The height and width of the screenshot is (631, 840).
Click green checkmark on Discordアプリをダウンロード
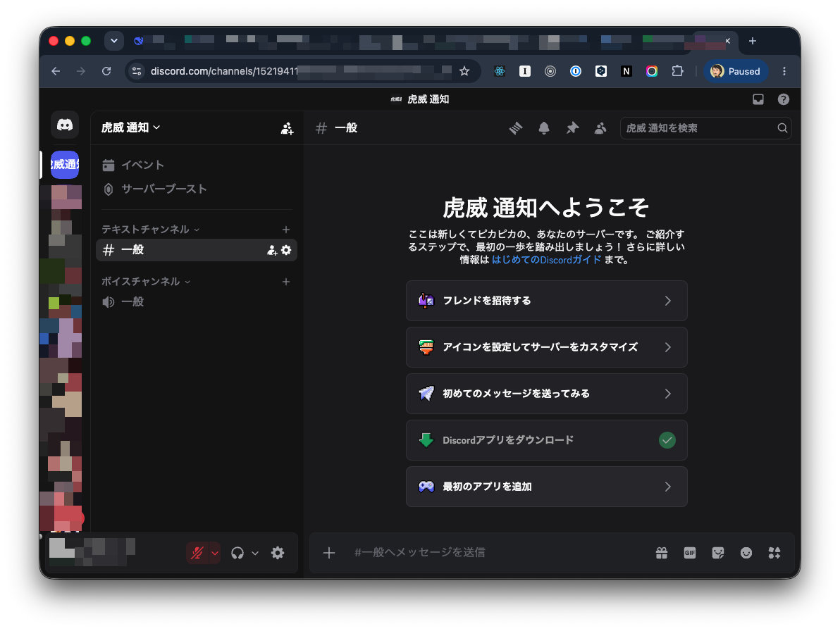667,440
